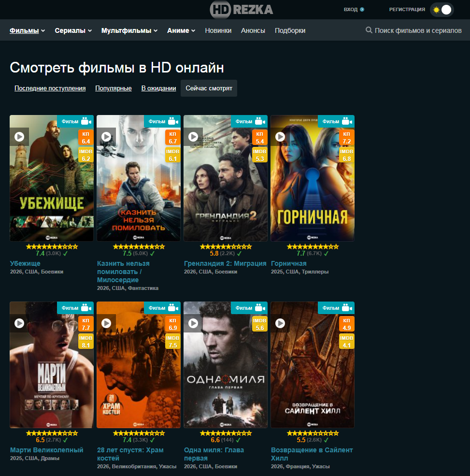Click the Фильм label on Убежище poster
Screen dimensions: 470x476
[x=70, y=121]
